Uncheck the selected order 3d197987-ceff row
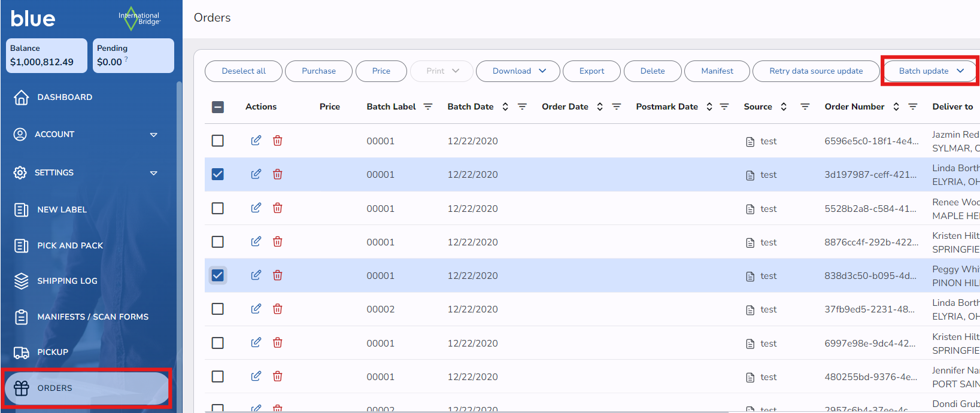Screen dimensions: 980x413 (x=218, y=174)
